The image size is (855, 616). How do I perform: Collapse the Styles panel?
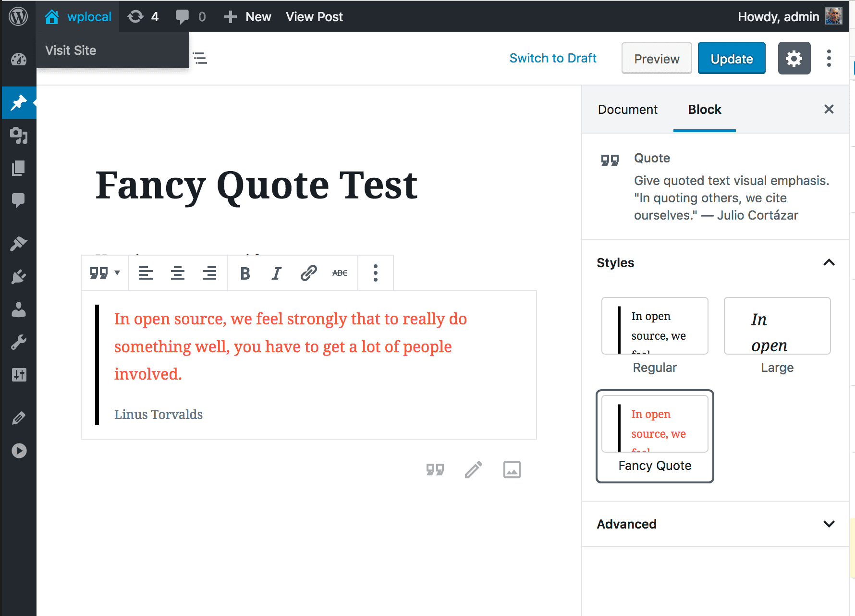tap(829, 263)
